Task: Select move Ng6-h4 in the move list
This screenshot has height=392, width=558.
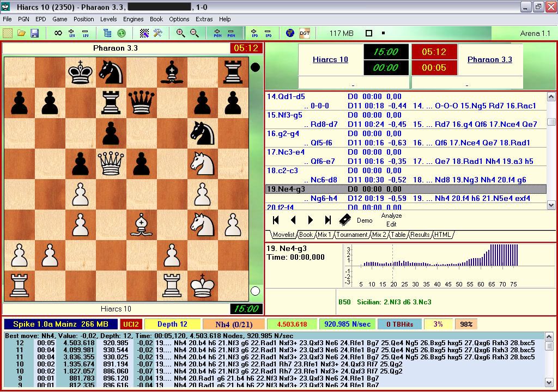Action: click(324, 198)
